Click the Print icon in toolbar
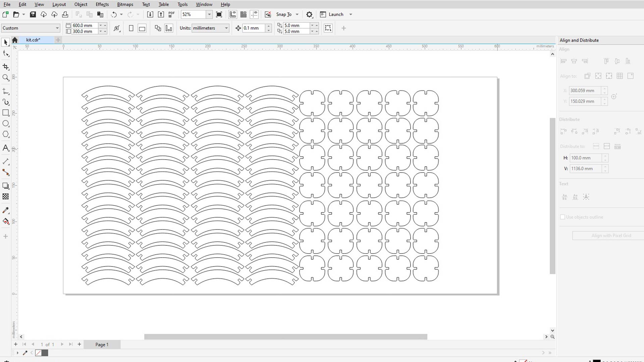The image size is (644, 362). 65,14
